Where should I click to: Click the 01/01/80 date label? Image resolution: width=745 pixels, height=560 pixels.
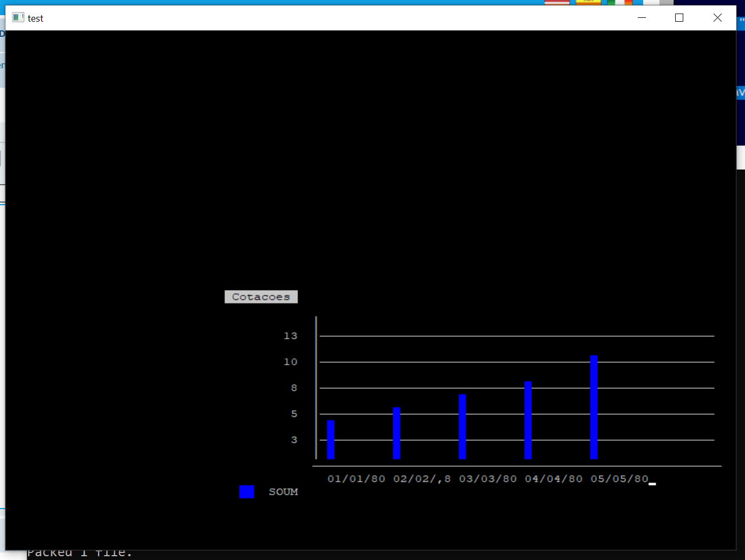356,479
